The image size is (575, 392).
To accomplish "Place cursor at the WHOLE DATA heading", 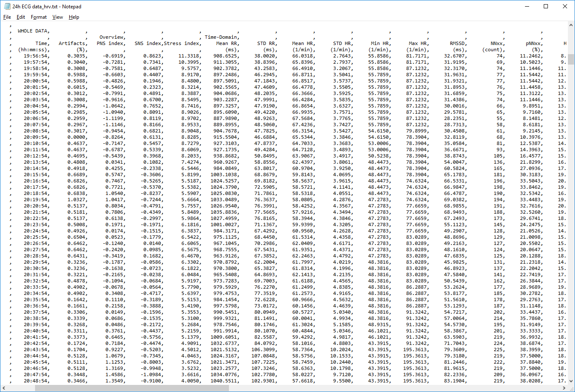I will 33,31.
